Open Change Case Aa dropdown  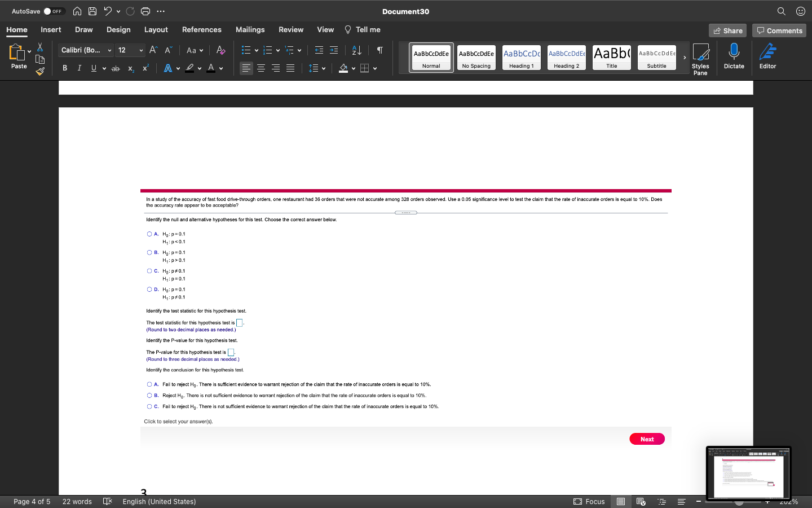click(195, 50)
